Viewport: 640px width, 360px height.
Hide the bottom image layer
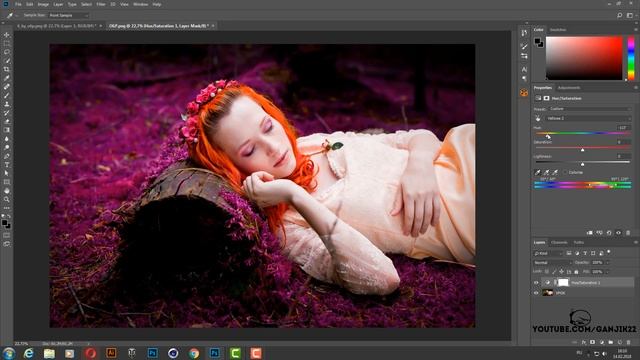tap(536, 293)
